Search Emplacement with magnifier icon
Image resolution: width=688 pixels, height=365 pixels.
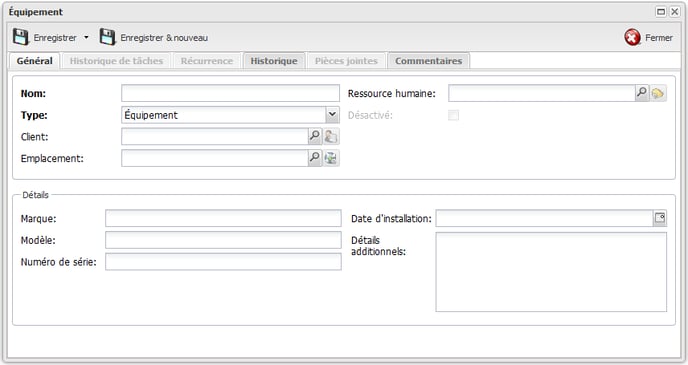click(x=315, y=158)
